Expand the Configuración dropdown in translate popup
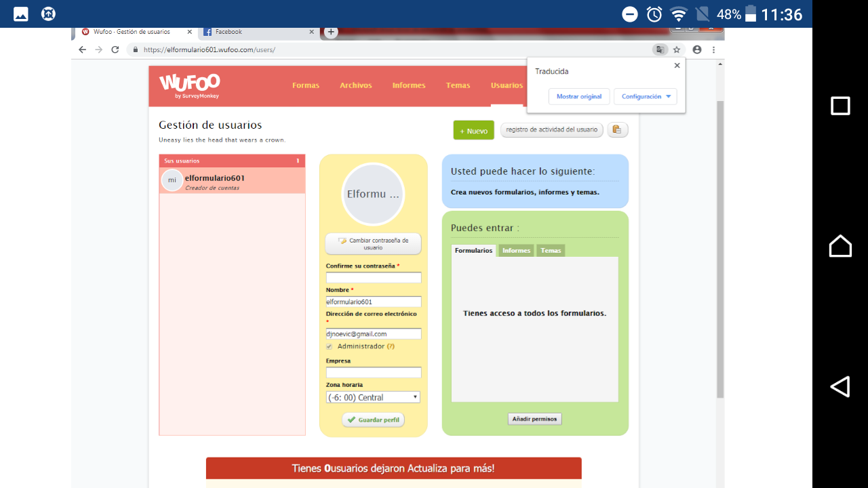 (x=645, y=96)
